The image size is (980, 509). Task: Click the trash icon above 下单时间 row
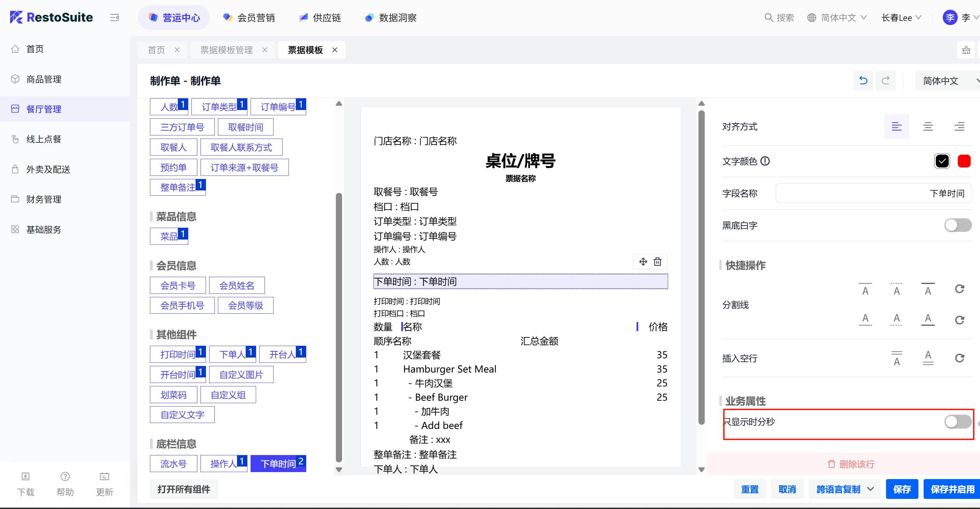click(x=657, y=261)
